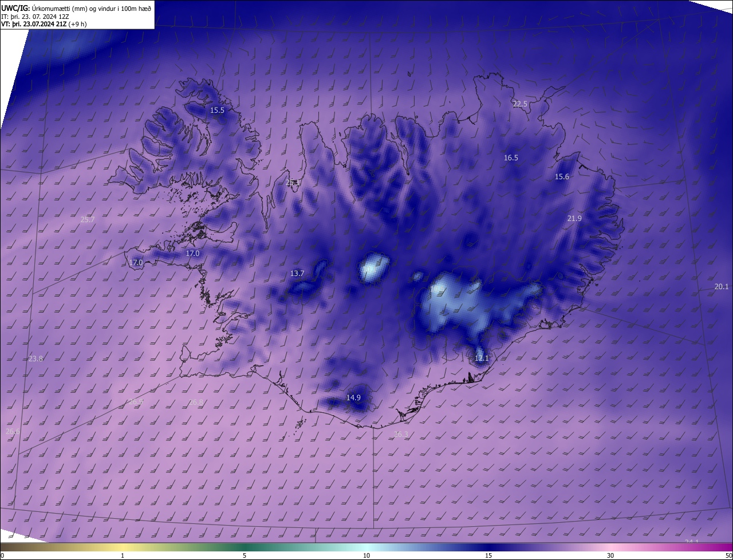This screenshot has width=733, height=560.
Task: Click the colorbar tick label 50
Action: pos(728,555)
